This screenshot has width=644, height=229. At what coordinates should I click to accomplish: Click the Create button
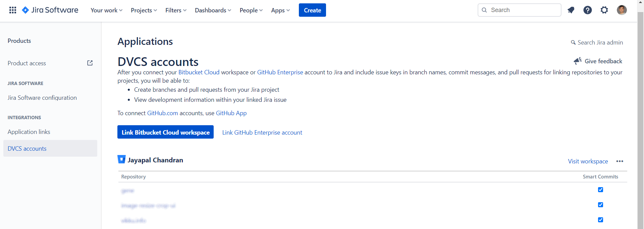point(312,10)
